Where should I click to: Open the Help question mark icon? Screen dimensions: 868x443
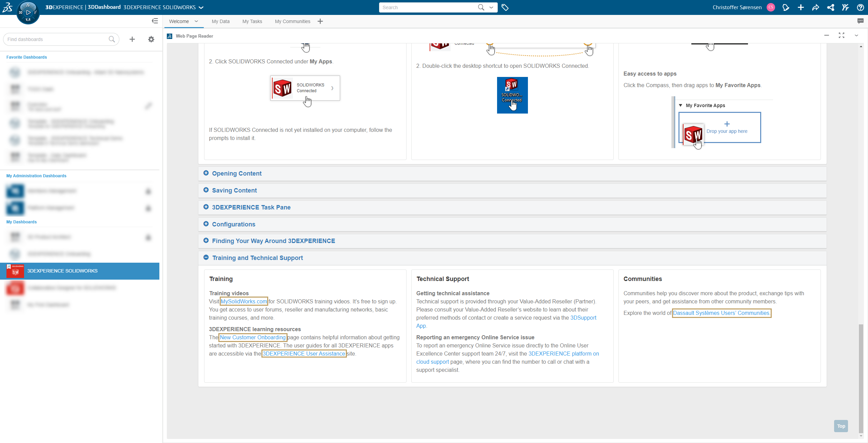860,7
